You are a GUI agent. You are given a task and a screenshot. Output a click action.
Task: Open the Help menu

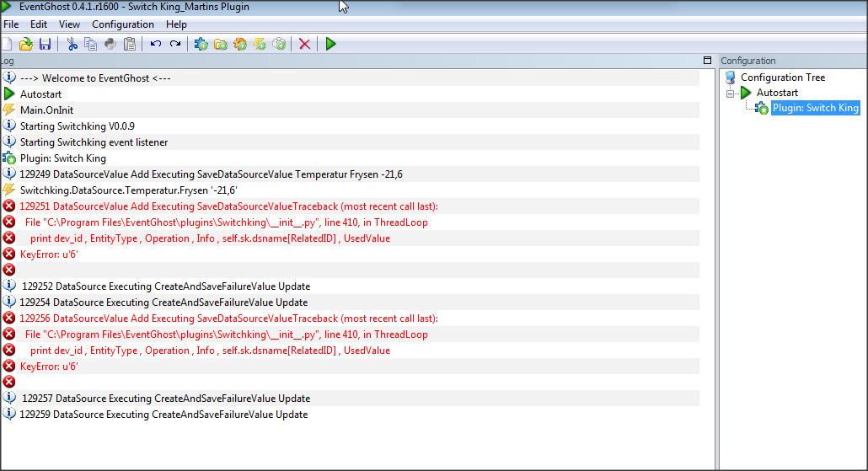pos(176,24)
